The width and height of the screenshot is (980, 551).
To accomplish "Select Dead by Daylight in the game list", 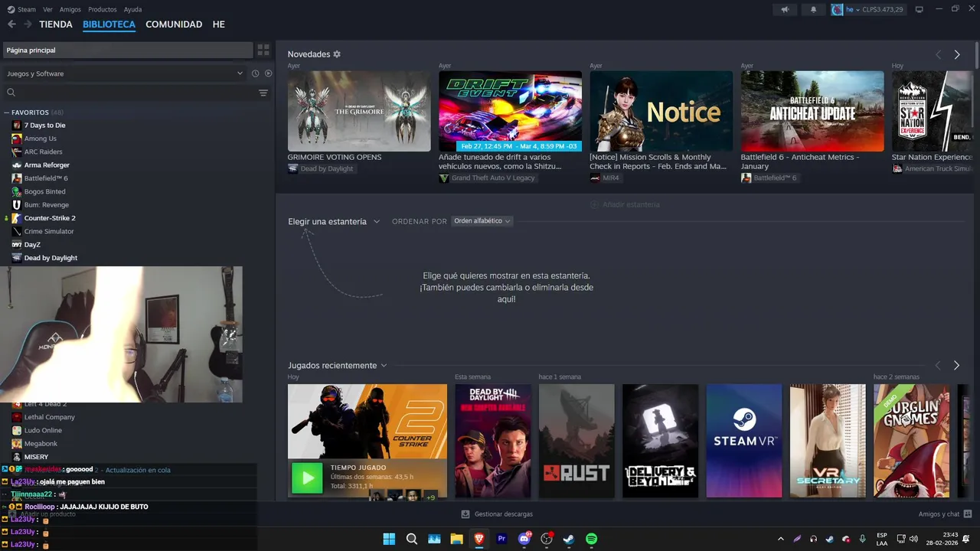I will [51, 258].
